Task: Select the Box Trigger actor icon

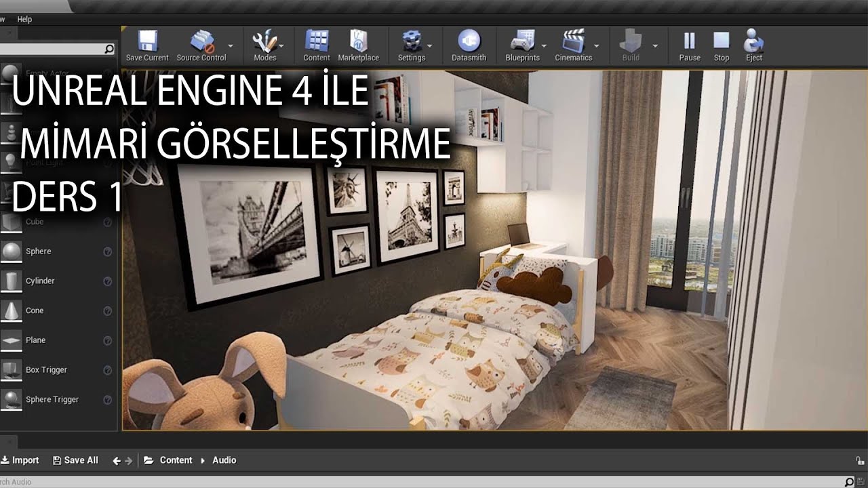Action: click(11, 370)
